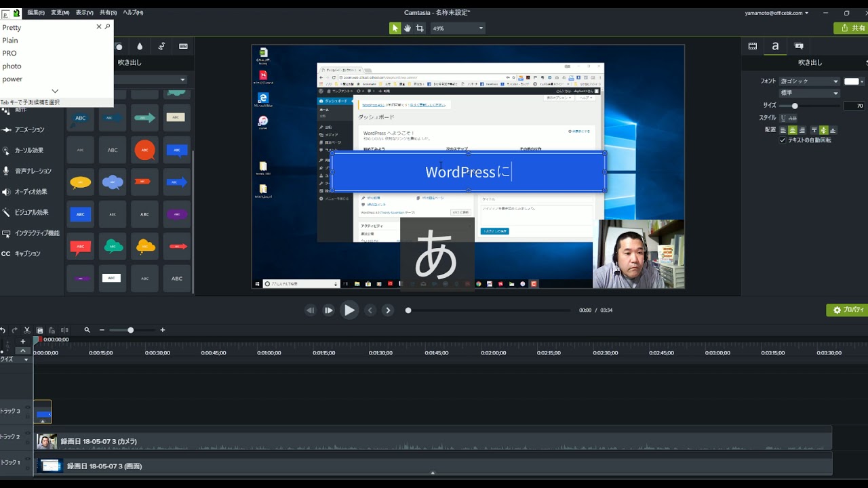Align callout text to the left
The width and height of the screenshot is (868, 488).
[x=783, y=130]
